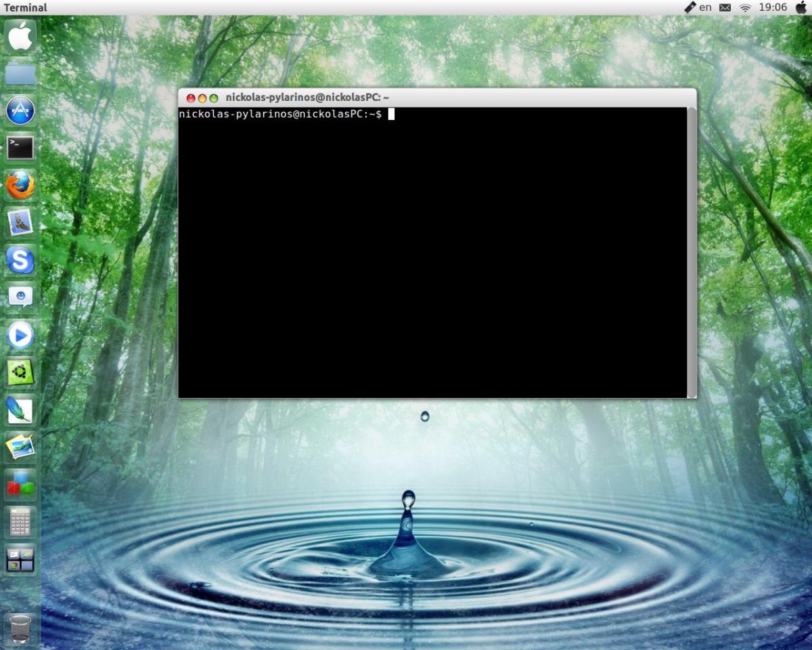Click the USB device indicator in top panel
This screenshot has height=650, width=812.
(x=690, y=7)
